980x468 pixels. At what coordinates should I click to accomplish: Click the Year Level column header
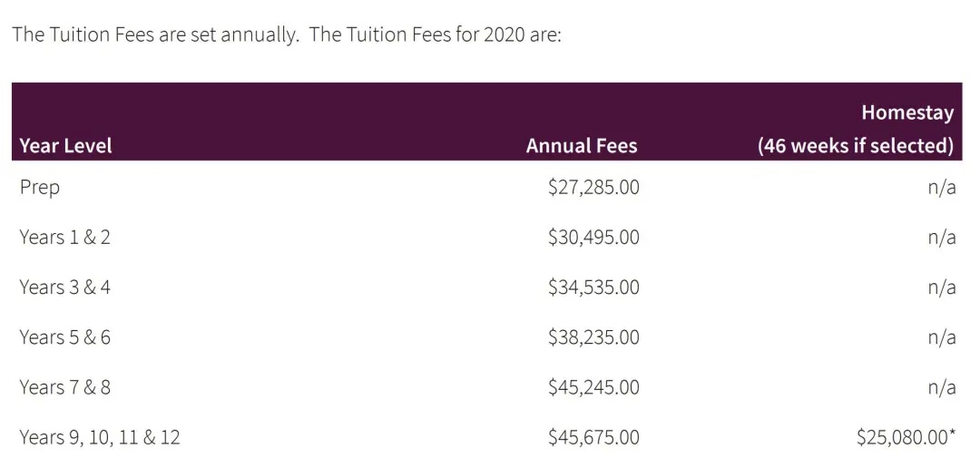pos(65,146)
